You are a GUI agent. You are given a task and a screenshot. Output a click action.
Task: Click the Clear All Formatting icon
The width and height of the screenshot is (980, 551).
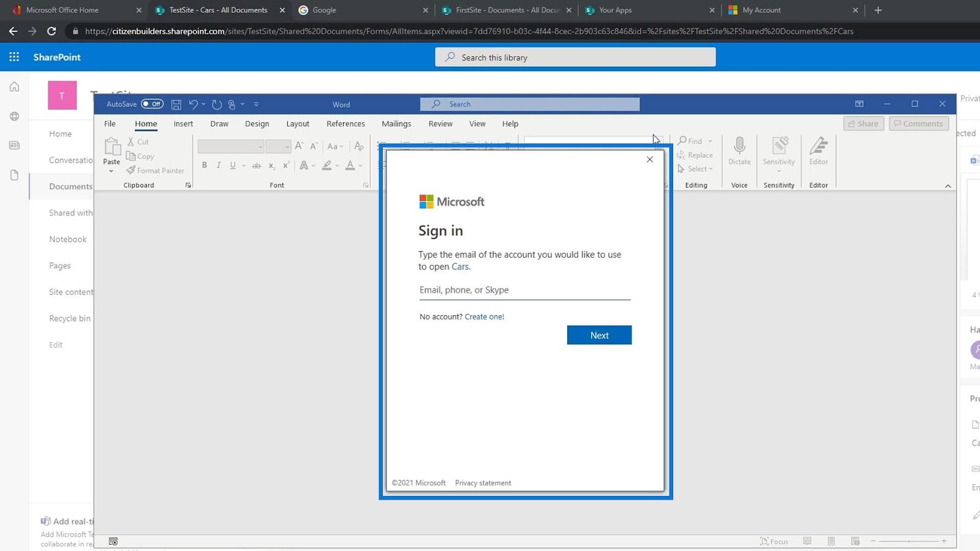tap(359, 146)
